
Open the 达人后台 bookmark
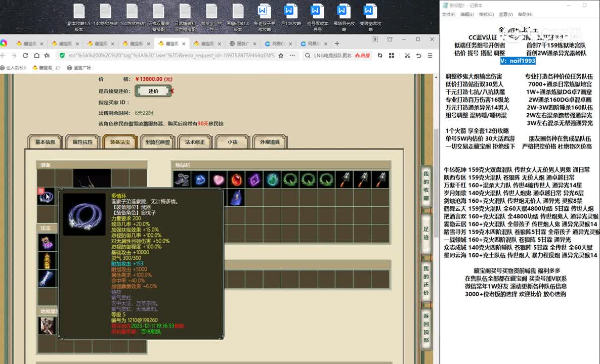click(14, 68)
